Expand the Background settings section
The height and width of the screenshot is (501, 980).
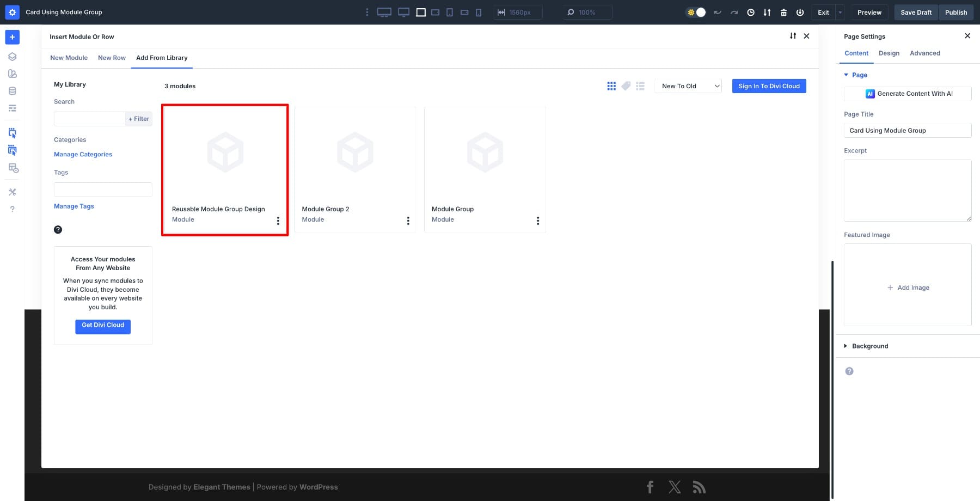(869, 346)
